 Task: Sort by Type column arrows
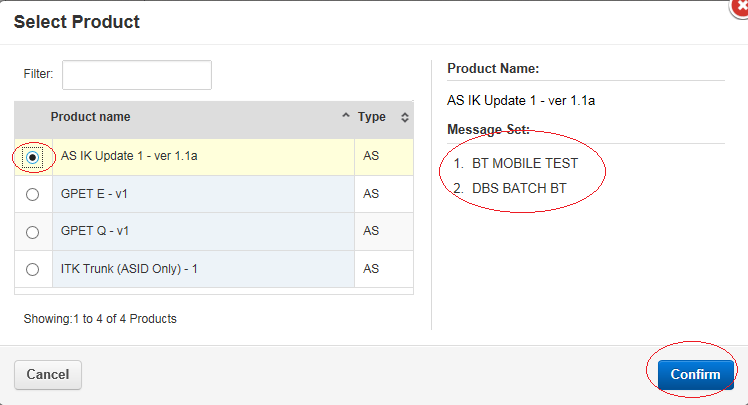[405, 117]
